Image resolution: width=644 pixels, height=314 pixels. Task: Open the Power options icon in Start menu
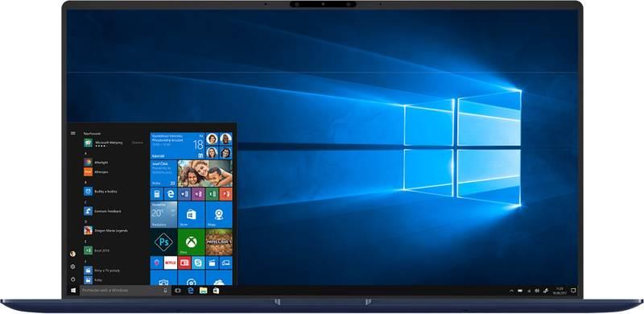point(72,279)
